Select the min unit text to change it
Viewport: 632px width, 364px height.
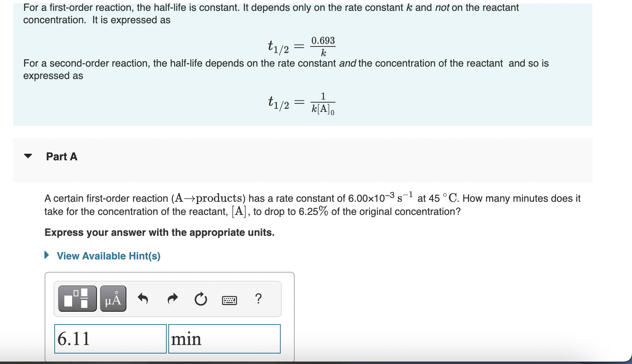pyautogui.click(x=186, y=338)
